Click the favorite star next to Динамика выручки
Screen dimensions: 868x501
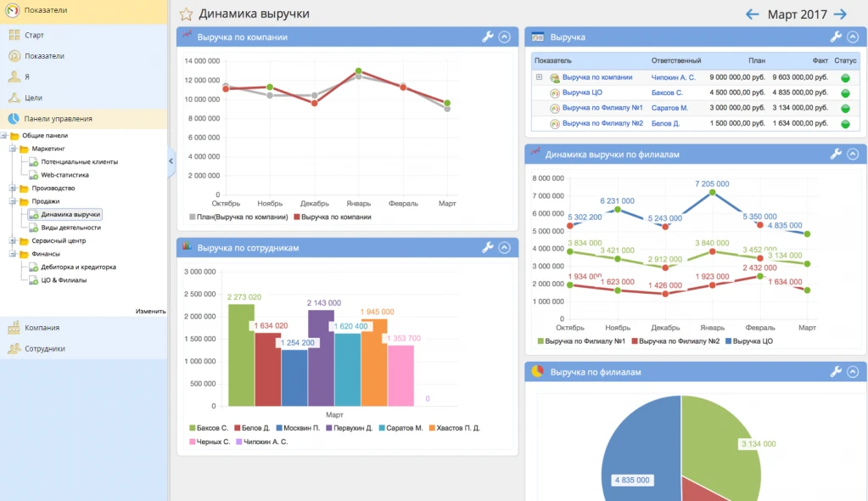pos(186,14)
